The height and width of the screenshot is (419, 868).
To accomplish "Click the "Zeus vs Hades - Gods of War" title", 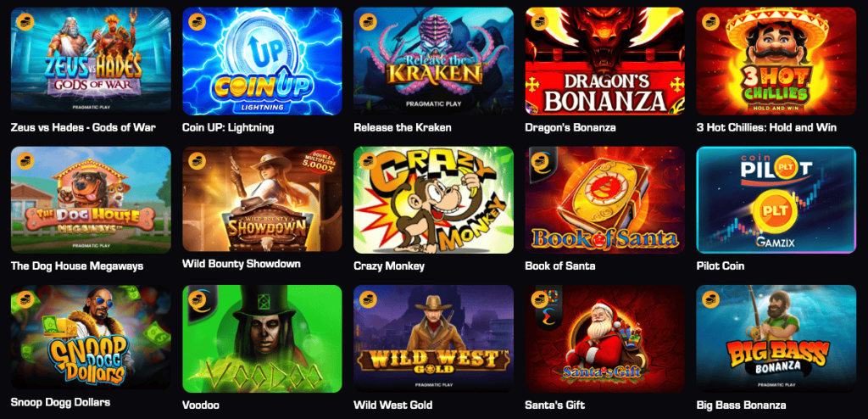I will (x=83, y=127).
